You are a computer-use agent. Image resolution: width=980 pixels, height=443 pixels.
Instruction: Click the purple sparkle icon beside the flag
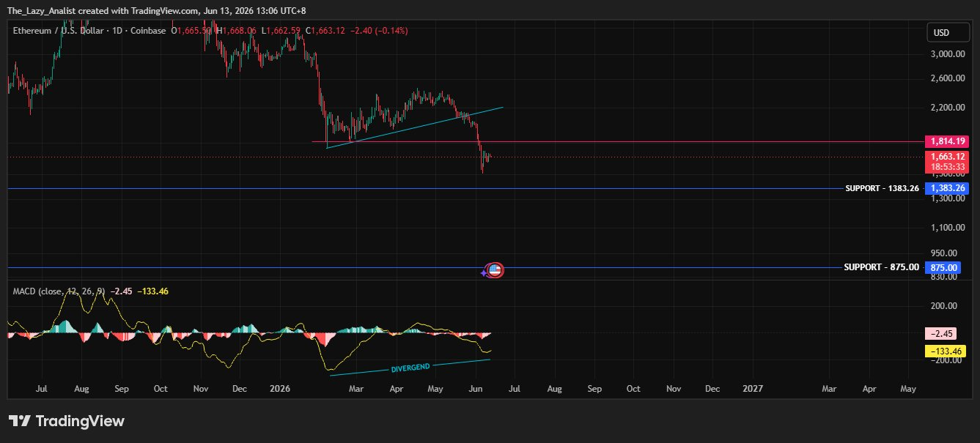coord(484,272)
